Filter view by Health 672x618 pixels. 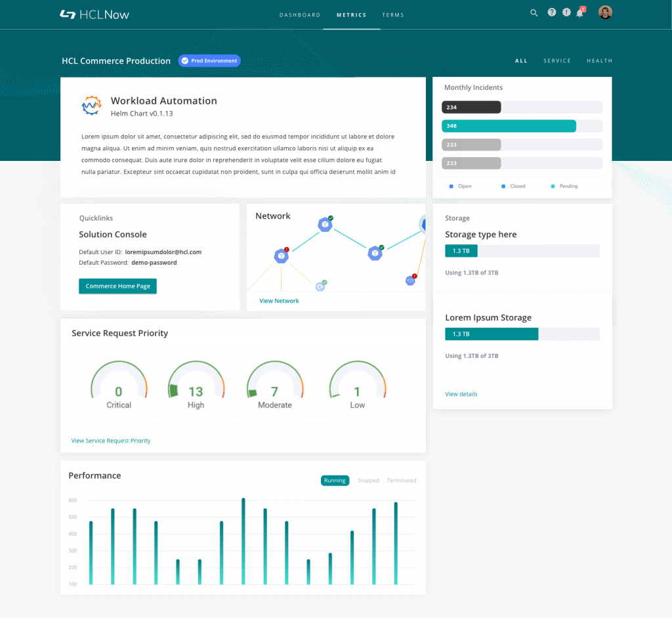[599, 61]
